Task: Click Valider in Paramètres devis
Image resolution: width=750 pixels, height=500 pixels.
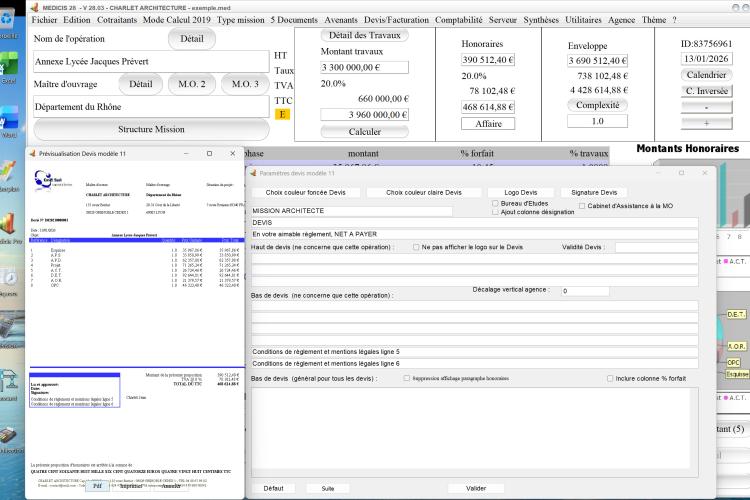Action: [x=476, y=489]
